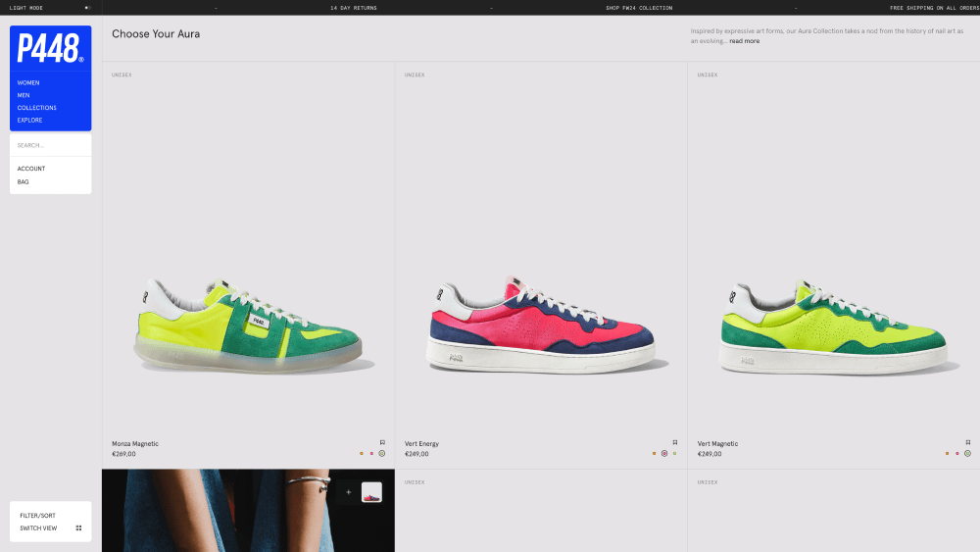
Task: Click '14 Day Returns' banner text
Action: tap(354, 8)
